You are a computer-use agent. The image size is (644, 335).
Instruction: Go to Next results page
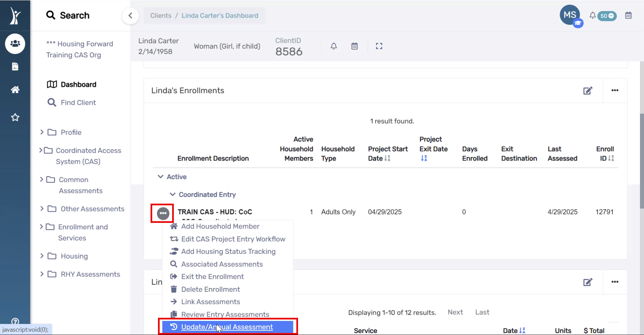pyautogui.click(x=455, y=312)
